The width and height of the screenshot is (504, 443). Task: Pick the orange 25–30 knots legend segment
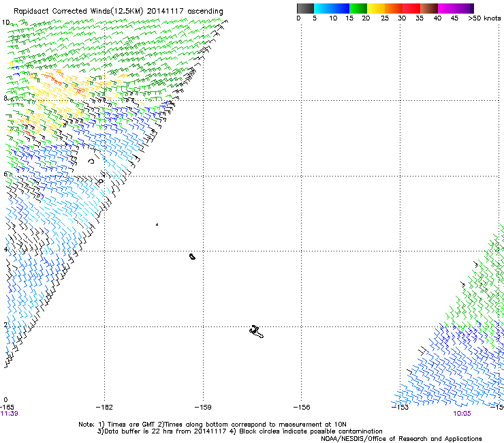[x=394, y=8]
